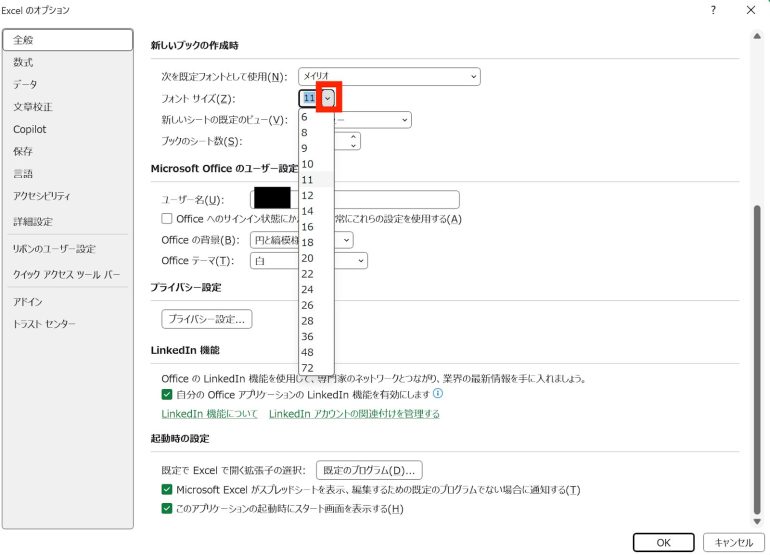The width and height of the screenshot is (770, 555).
Task: Go to クイック アクセス ツール バー settings
Action: tap(66, 274)
